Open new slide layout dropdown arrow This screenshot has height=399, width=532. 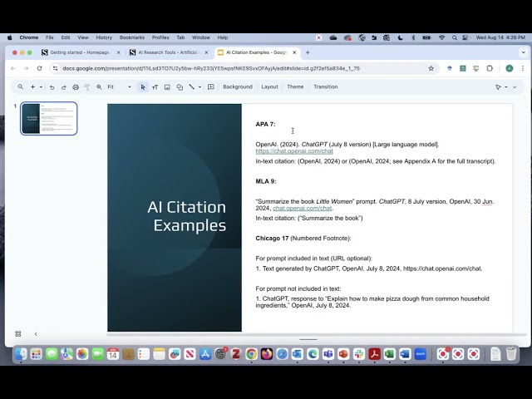pyautogui.click(x=41, y=86)
